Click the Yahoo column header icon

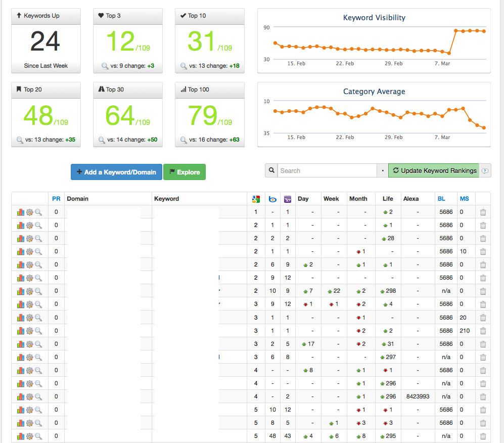(288, 199)
